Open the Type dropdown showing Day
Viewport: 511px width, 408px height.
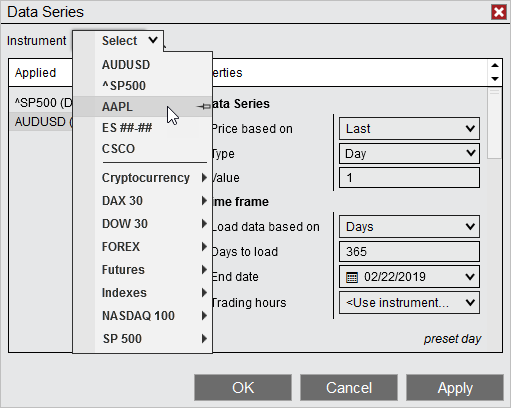click(x=409, y=154)
